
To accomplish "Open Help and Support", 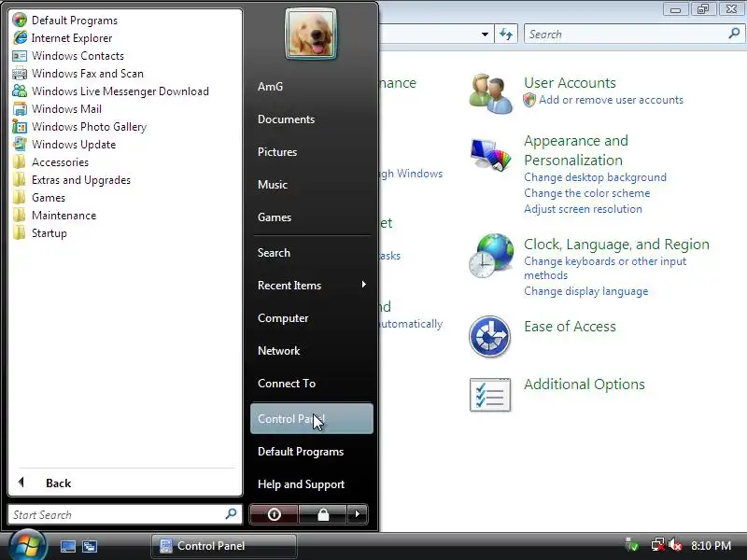I will coord(301,484).
